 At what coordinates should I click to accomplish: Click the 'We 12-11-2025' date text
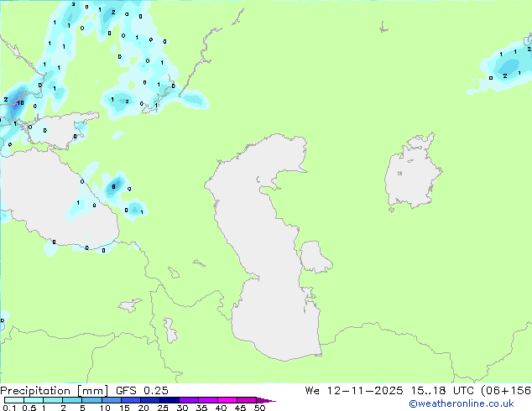(354, 391)
